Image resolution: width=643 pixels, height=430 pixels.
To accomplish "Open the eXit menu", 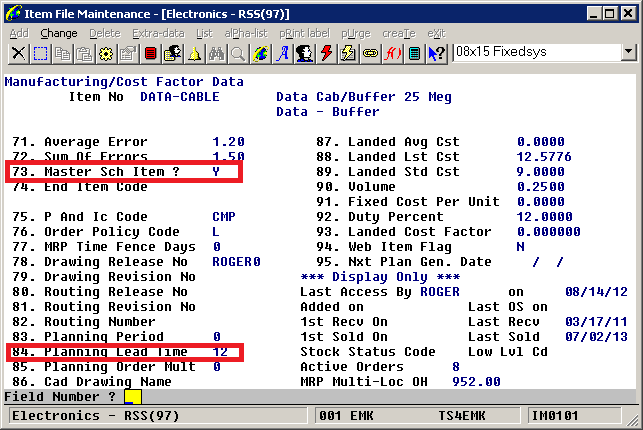I will tap(436, 33).
